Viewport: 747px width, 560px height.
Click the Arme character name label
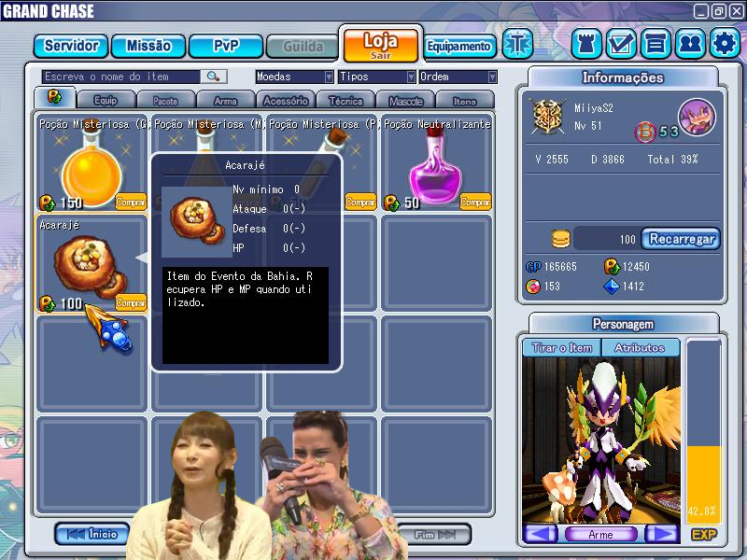point(601,534)
